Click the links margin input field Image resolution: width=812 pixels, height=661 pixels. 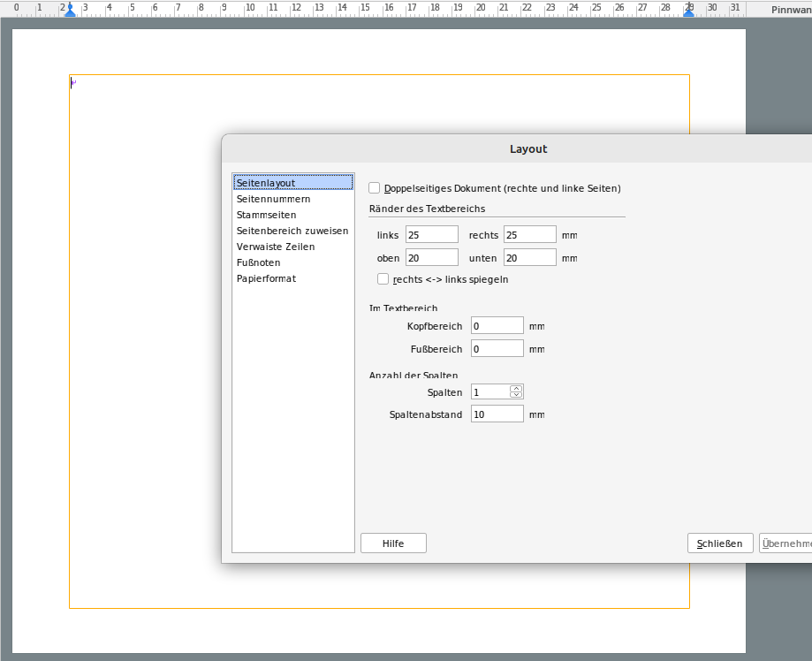(431, 234)
